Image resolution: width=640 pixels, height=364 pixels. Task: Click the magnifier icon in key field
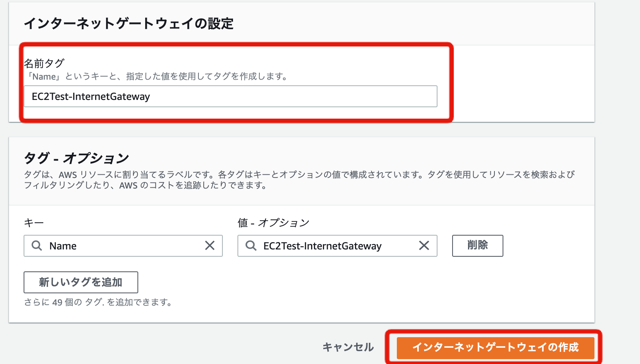37,245
